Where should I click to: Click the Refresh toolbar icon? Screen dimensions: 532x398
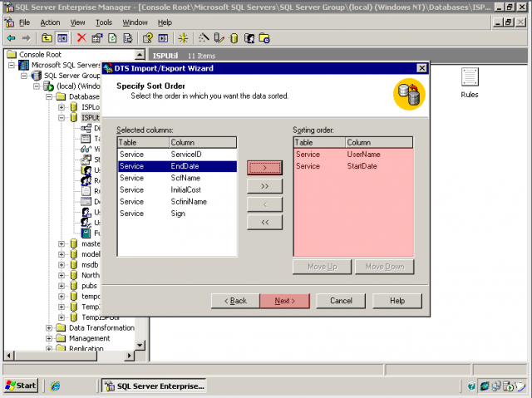point(111,37)
